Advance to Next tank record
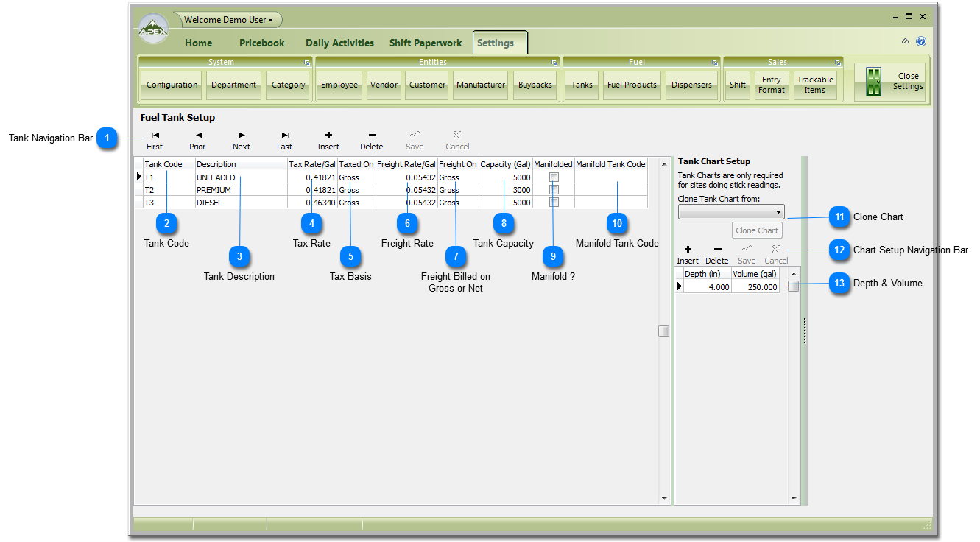The width and height of the screenshot is (980, 542). pyautogui.click(x=242, y=140)
